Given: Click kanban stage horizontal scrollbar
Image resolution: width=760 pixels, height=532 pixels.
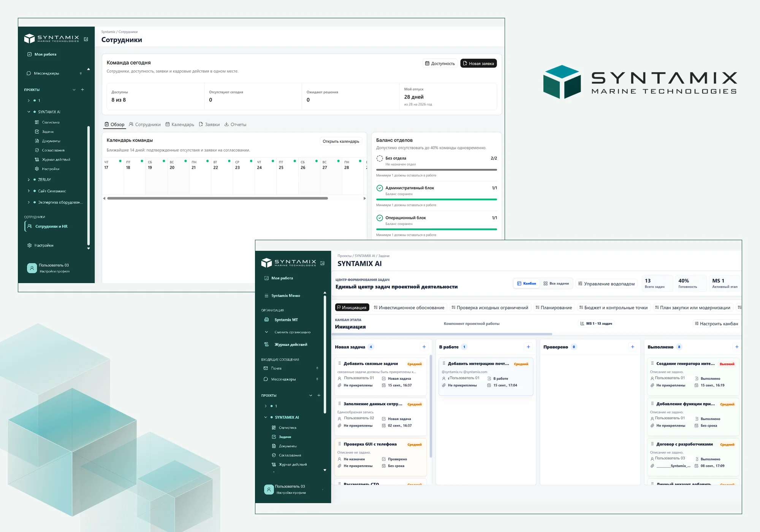Looking at the screenshot, I should click(x=442, y=334).
